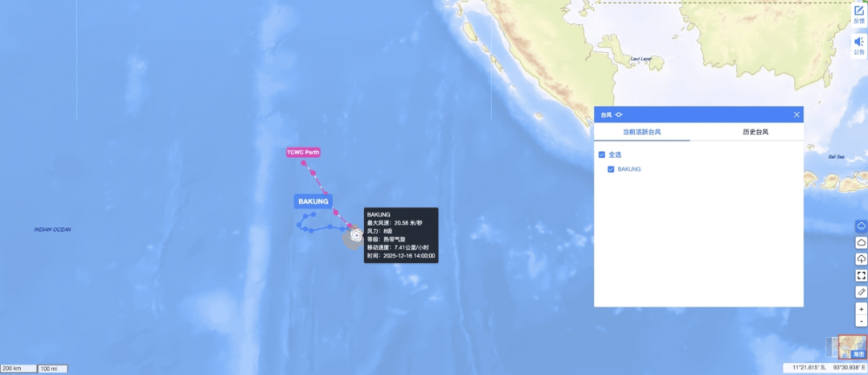
Task: Select the ruler measure tool
Action: click(861, 291)
